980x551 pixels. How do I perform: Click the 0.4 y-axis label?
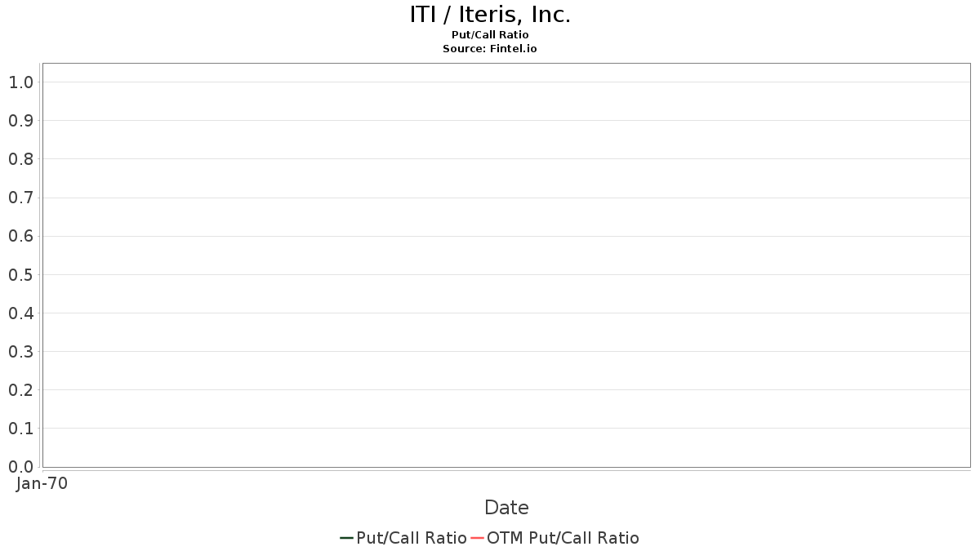point(20,313)
